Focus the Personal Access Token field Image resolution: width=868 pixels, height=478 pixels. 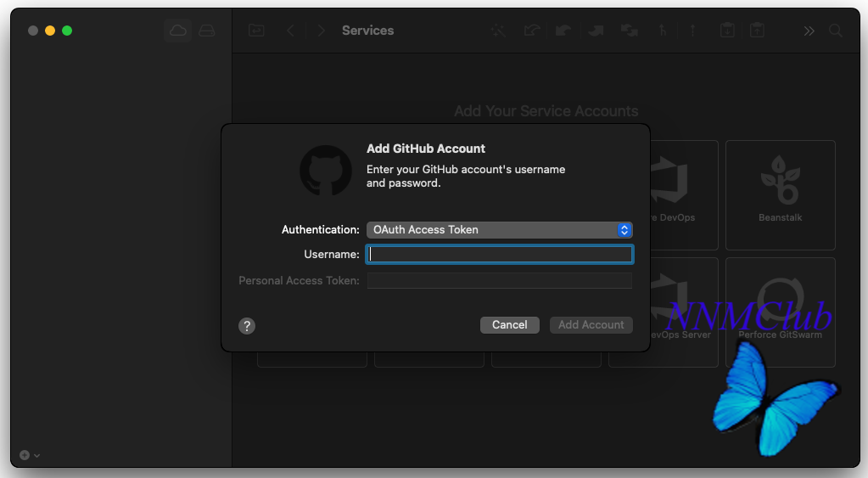499,280
